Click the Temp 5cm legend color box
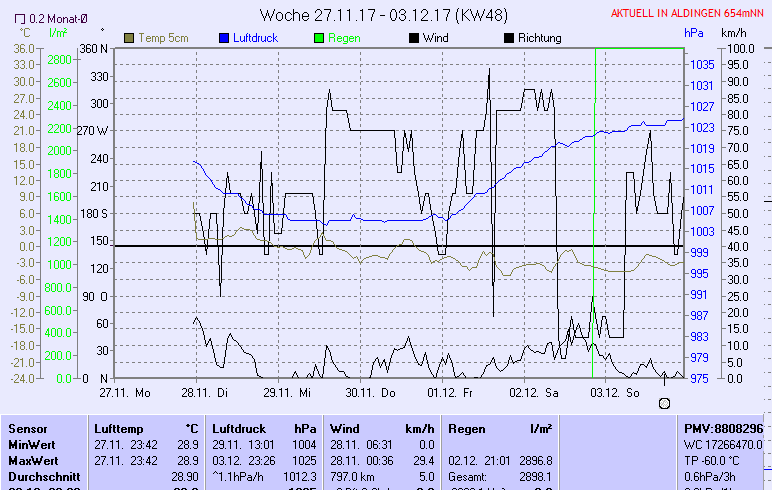The height and width of the screenshot is (490, 772). coord(129,38)
